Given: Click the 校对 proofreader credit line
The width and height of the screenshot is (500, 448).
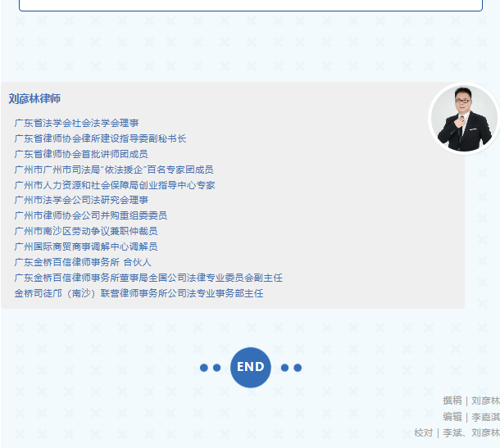Looking at the screenshot, I should click(x=457, y=432).
